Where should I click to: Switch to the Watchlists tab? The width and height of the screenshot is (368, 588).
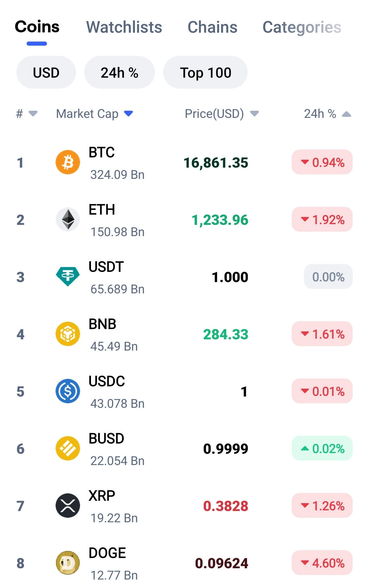coord(124,27)
